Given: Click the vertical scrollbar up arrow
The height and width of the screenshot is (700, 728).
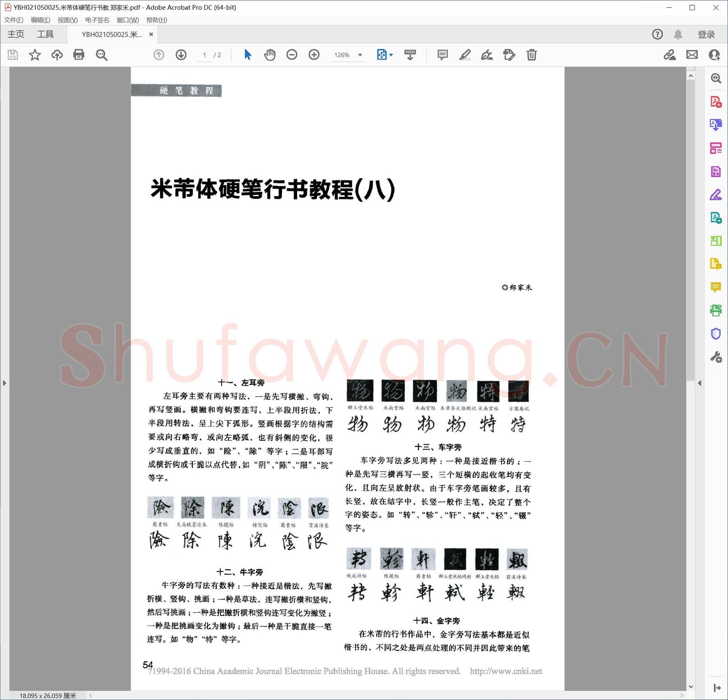Looking at the screenshot, I should coord(691,76).
